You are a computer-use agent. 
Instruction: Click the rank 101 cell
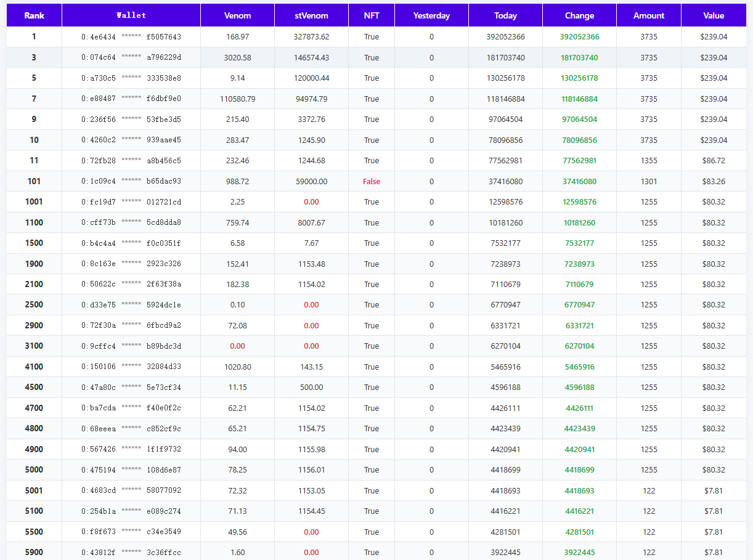point(34,182)
